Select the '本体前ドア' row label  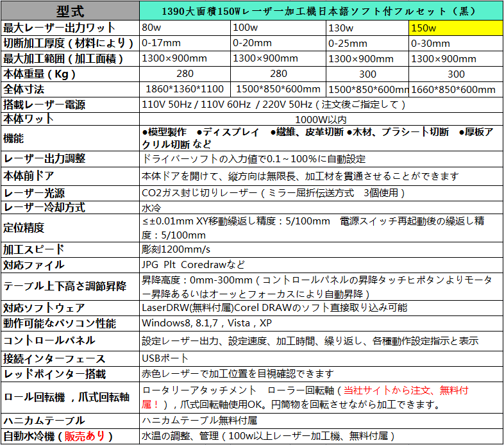[70, 176]
